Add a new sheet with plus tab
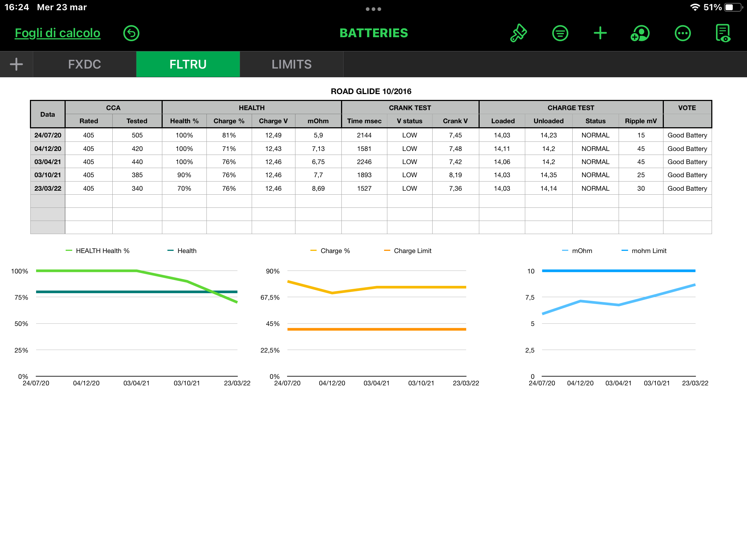Screen dimensions: 747x560 coord(16,64)
